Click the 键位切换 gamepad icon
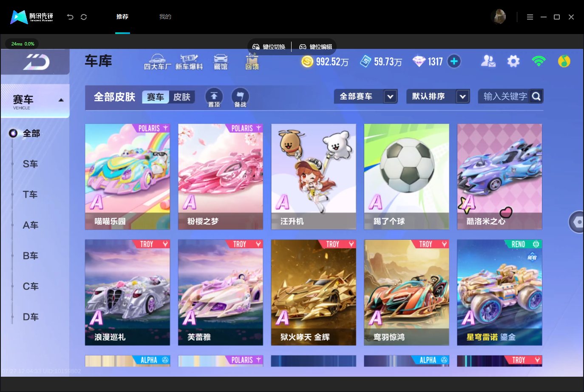The height and width of the screenshot is (392, 584). [x=256, y=47]
